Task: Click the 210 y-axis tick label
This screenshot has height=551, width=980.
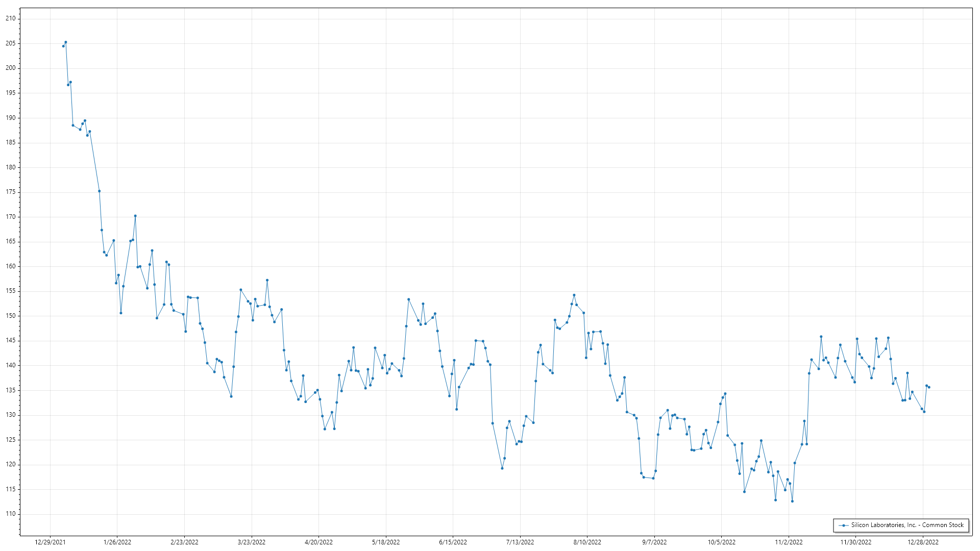Action: tap(11, 18)
